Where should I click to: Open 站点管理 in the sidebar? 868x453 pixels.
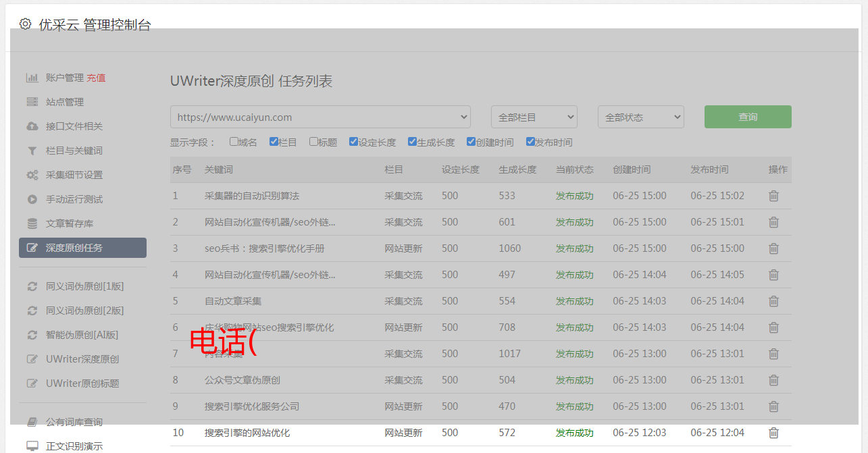pyautogui.click(x=65, y=102)
